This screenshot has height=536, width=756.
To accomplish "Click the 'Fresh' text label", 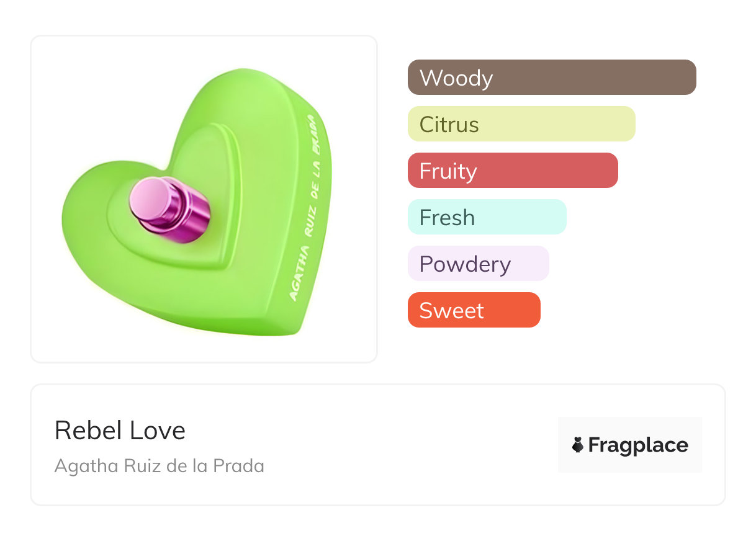I will coord(447,218).
